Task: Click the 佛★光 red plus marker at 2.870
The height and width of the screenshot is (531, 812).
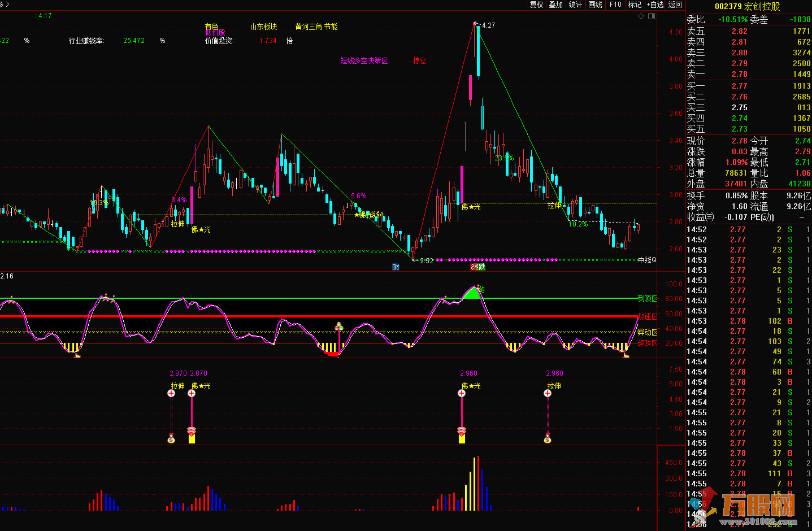Action: click(x=192, y=393)
